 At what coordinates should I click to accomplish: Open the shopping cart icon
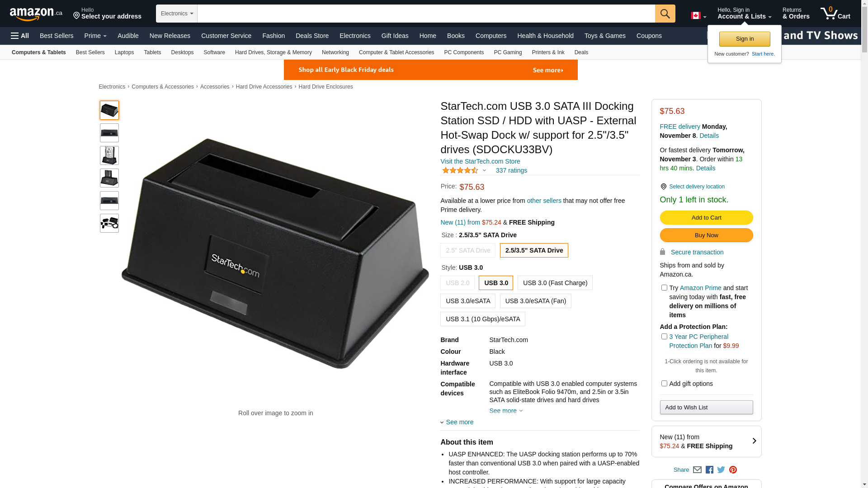click(835, 13)
